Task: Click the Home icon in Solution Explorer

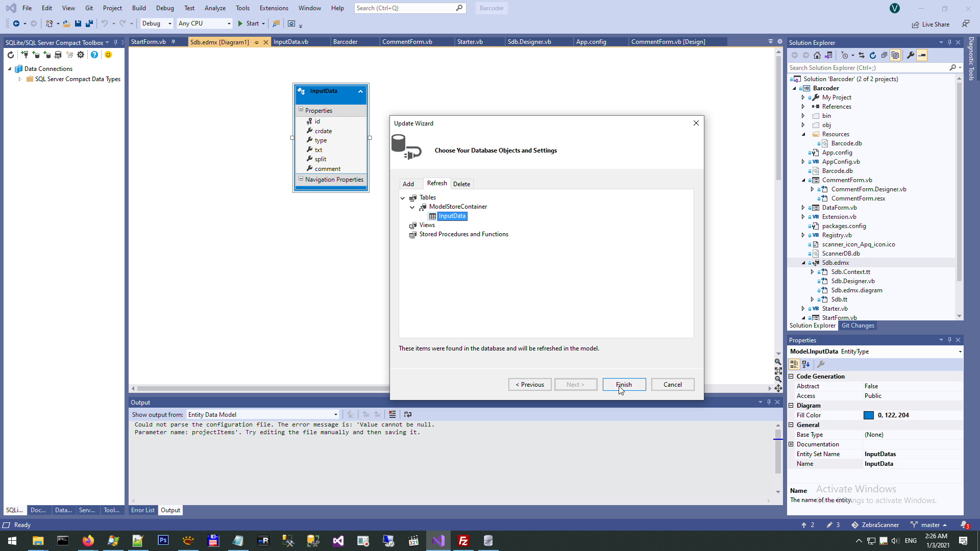Action: (817, 55)
